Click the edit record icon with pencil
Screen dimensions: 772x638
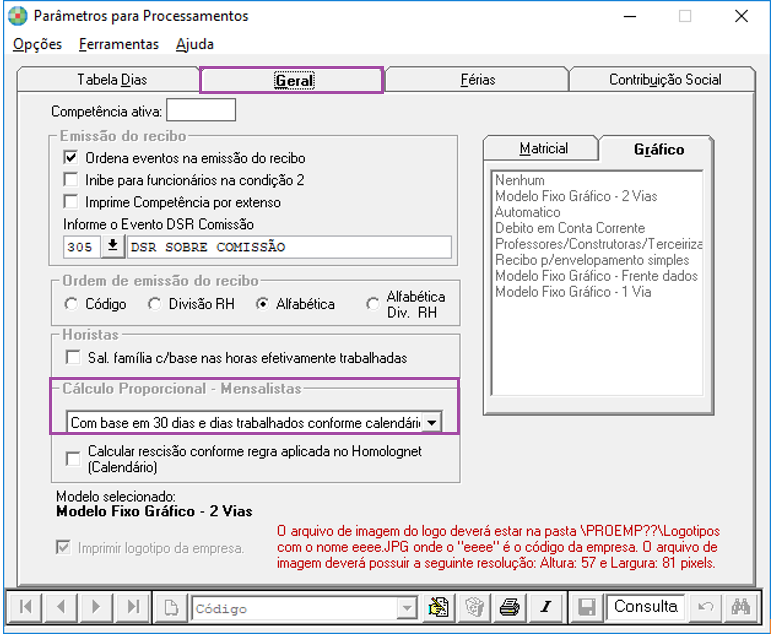[438, 607]
